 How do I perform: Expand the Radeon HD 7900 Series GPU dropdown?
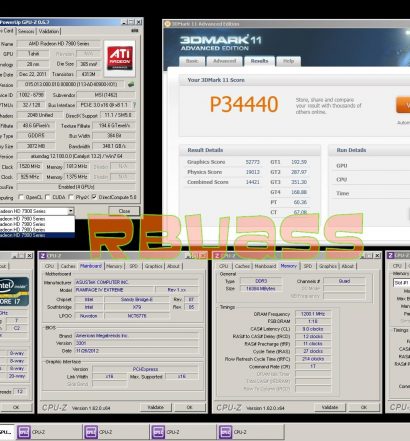tap(71, 211)
